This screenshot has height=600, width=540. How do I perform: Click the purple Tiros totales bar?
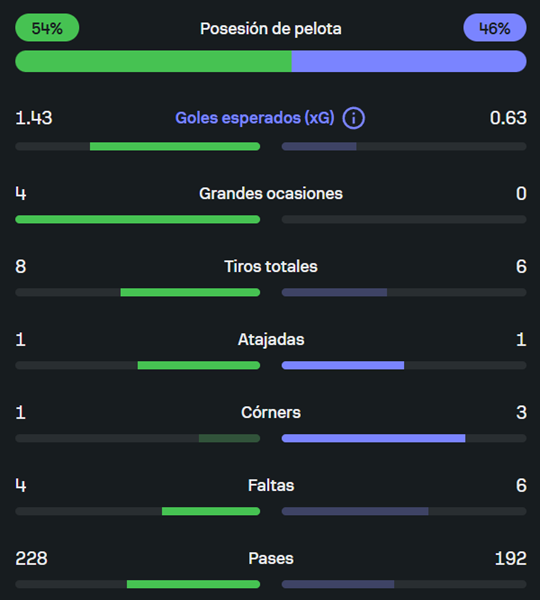334,292
